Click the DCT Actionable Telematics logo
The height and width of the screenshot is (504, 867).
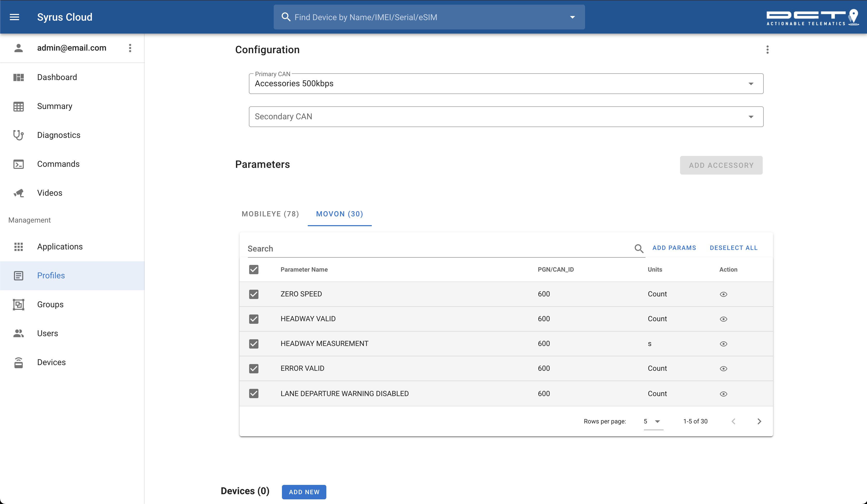point(812,17)
